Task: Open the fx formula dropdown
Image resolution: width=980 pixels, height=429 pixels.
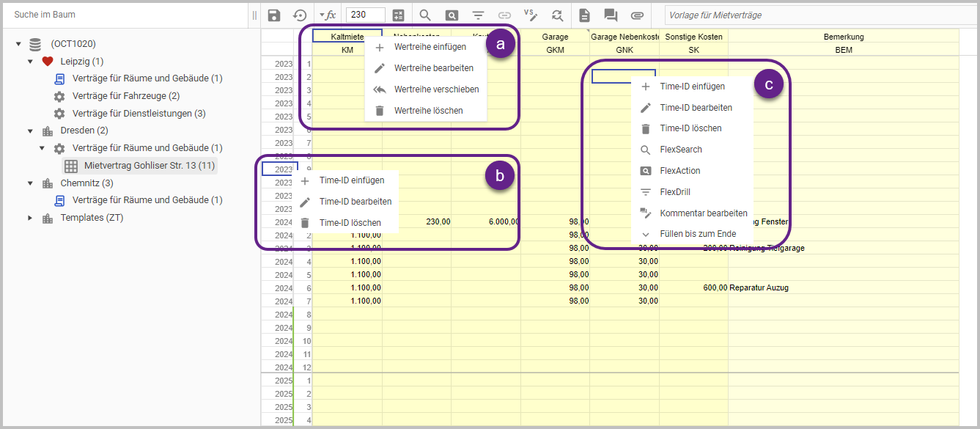Action: [327, 15]
